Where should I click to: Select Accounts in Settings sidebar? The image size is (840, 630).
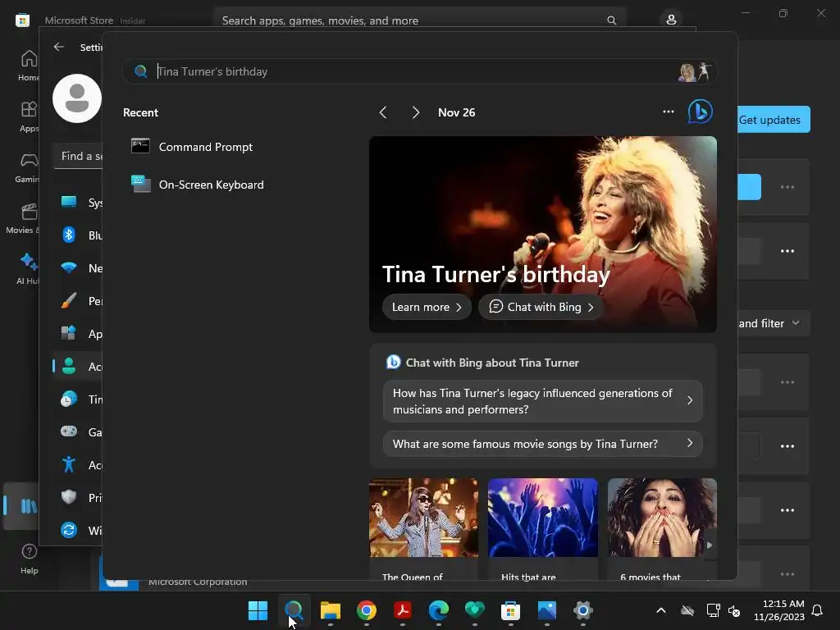tap(78, 367)
